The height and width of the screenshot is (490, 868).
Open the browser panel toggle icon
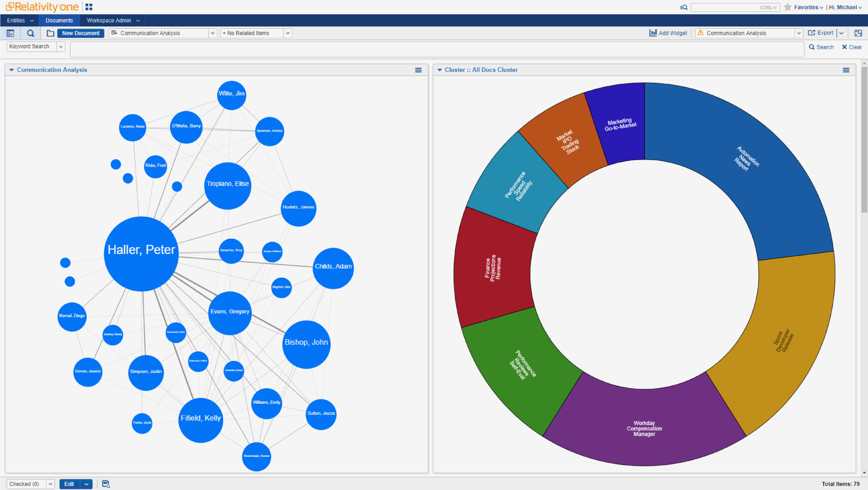point(10,33)
